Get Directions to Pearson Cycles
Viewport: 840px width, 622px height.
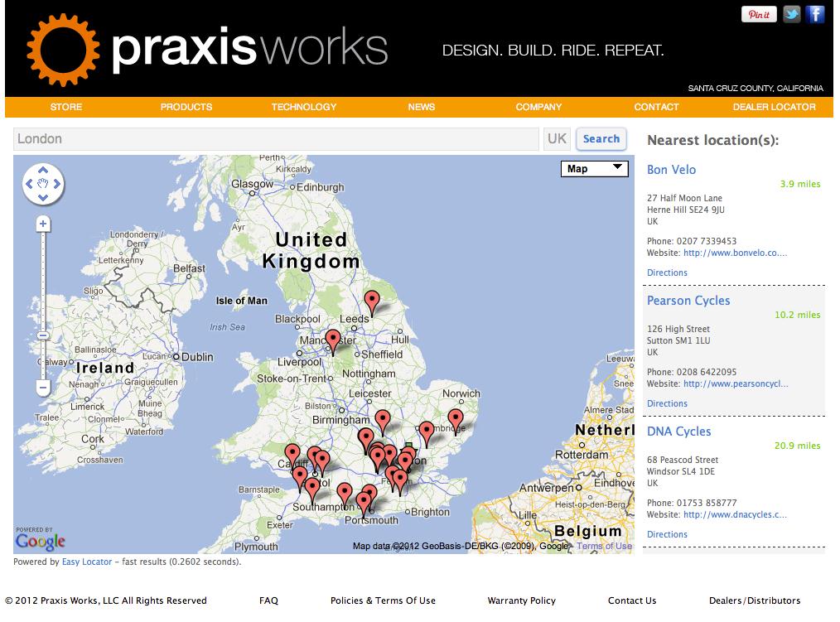click(x=667, y=403)
